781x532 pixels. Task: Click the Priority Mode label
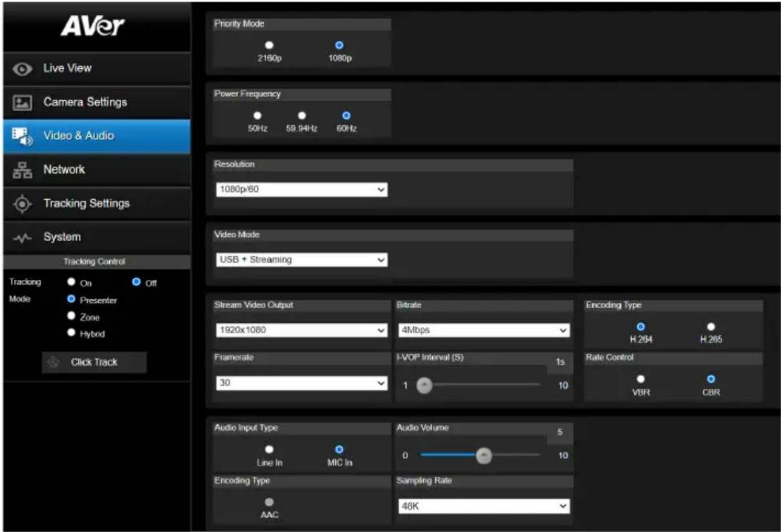(240, 24)
